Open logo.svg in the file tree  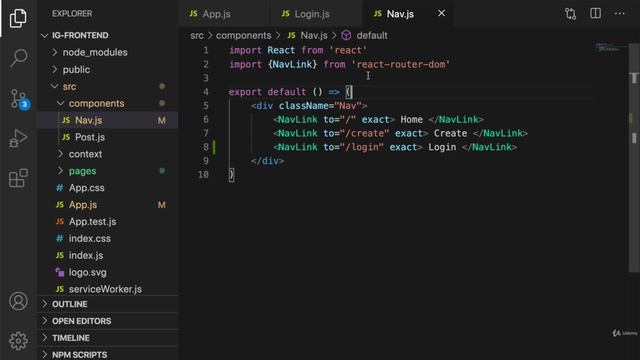point(108,272)
